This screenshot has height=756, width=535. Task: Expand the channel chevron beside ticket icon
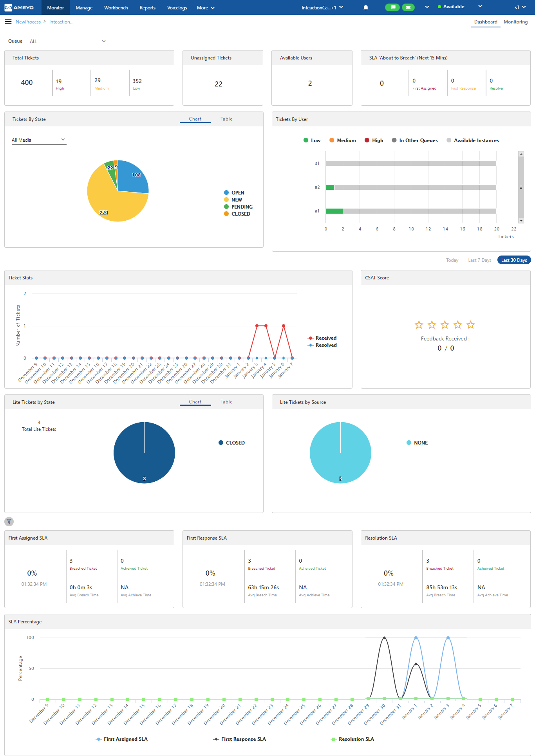[x=427, y=7]
